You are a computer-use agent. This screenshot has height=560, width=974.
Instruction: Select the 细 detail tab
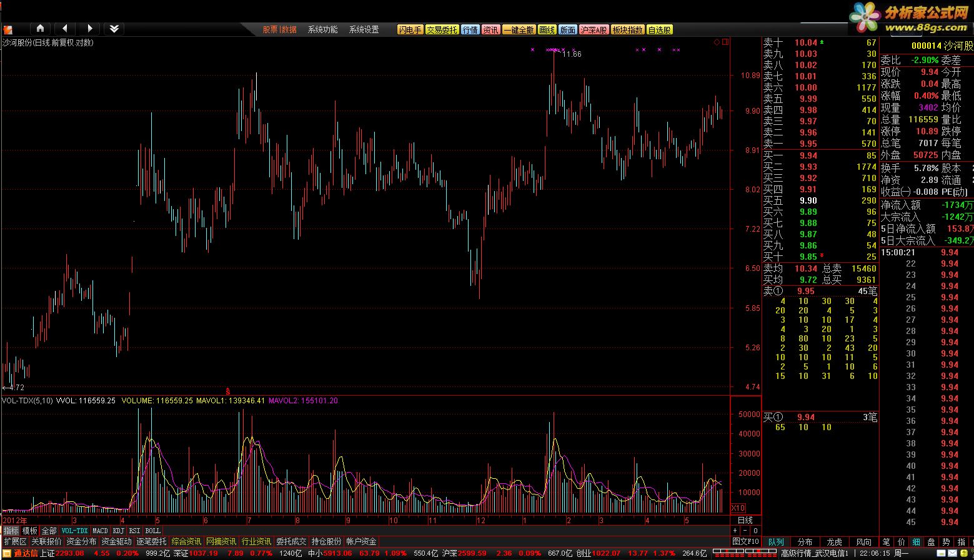coord(916,542)
